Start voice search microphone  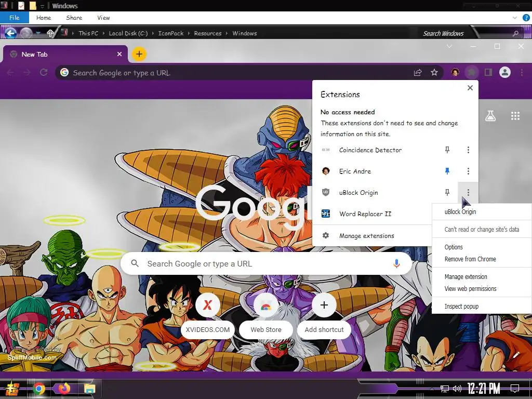396,263
